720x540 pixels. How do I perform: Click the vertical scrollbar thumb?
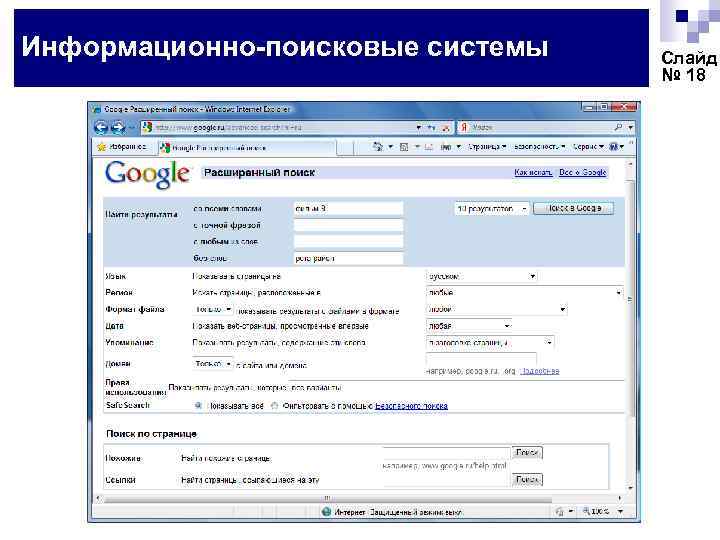pos(630,298)
